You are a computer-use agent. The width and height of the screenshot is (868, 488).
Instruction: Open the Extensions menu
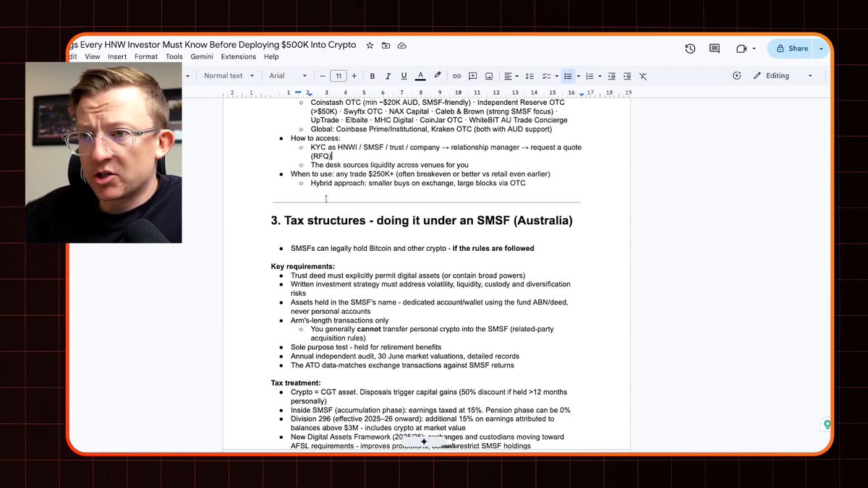coord(239,56)
